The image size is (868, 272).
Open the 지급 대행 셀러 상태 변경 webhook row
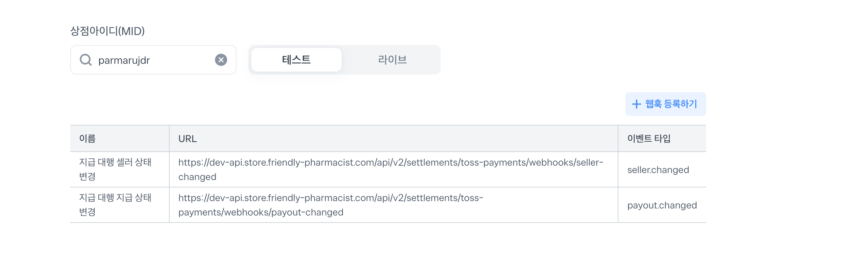(388, 169)
